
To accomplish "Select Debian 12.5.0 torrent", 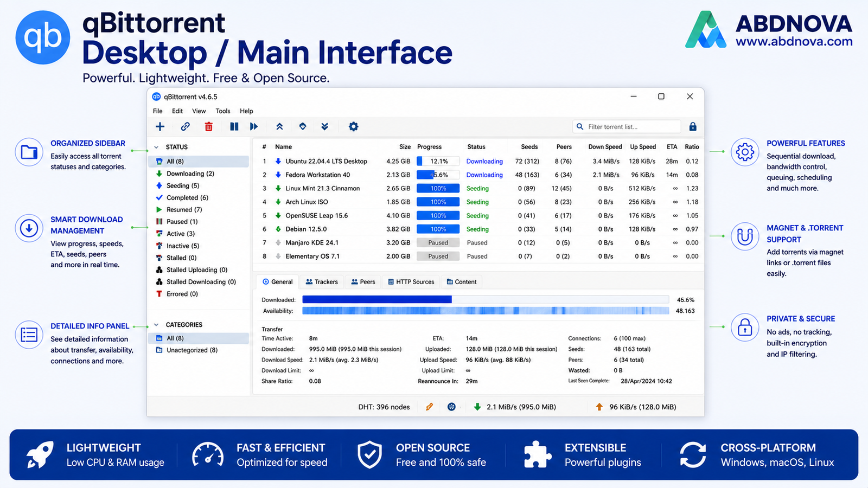I will [480, 229].
